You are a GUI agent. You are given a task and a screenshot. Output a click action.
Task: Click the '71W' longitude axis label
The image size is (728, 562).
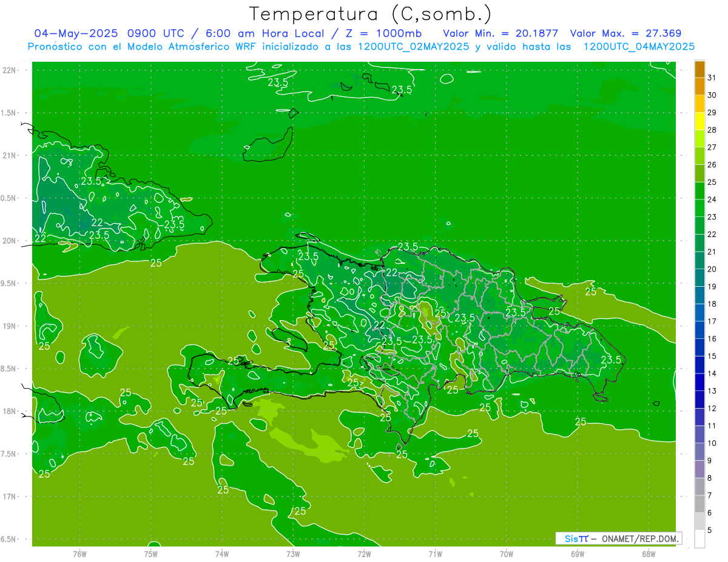pos(435,554)
